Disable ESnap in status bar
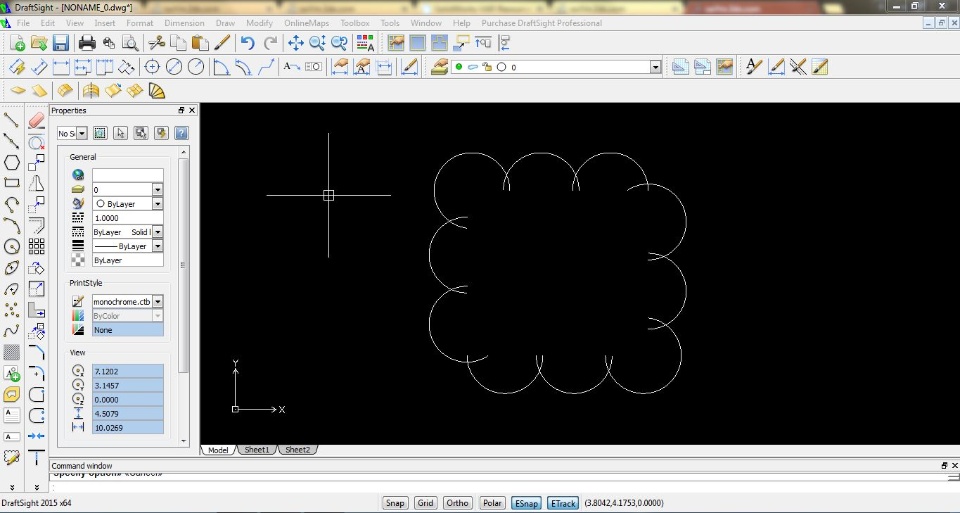 [x=526, y=503]
